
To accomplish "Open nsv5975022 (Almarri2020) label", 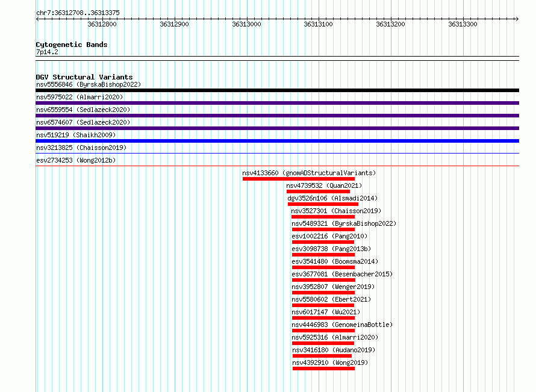I will (x=79, y=97).
